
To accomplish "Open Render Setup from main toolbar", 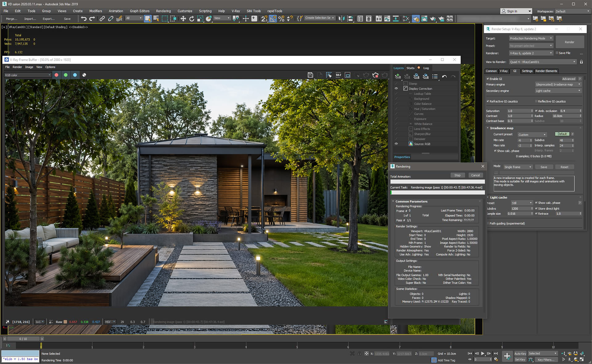I will pos(416,19).
